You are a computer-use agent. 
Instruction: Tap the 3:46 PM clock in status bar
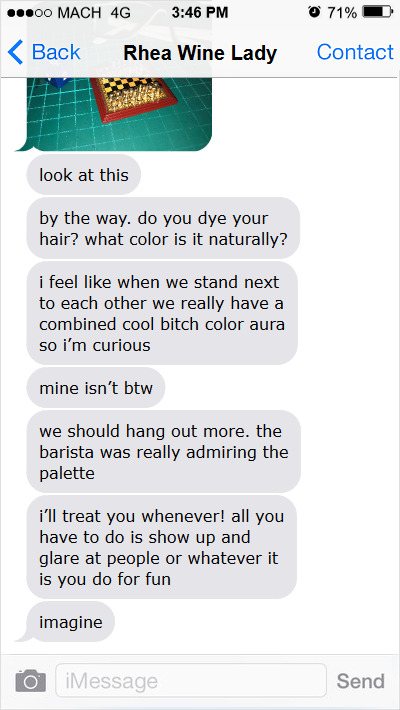[200, 13]
